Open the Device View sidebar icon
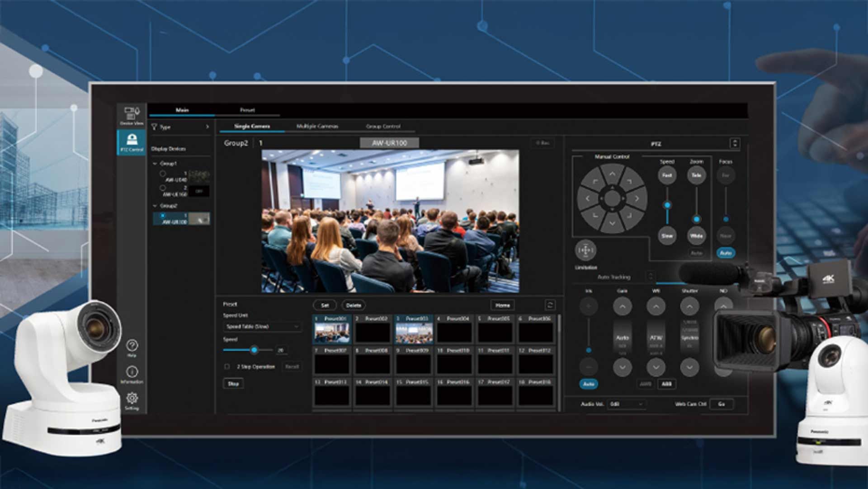 (132, 115)
